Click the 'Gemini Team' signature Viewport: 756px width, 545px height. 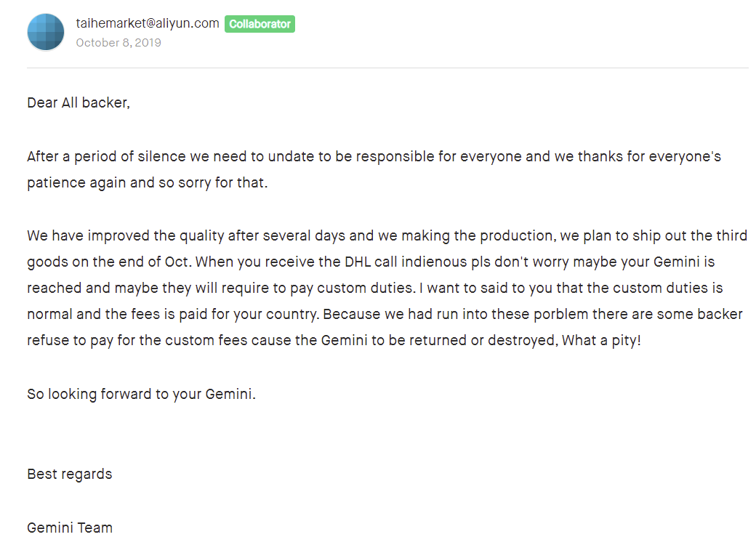(x=70, y=528)
